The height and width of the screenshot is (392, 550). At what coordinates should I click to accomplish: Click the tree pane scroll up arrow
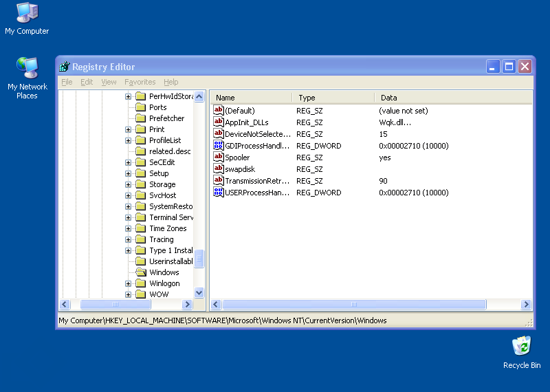tap(199, 96)
